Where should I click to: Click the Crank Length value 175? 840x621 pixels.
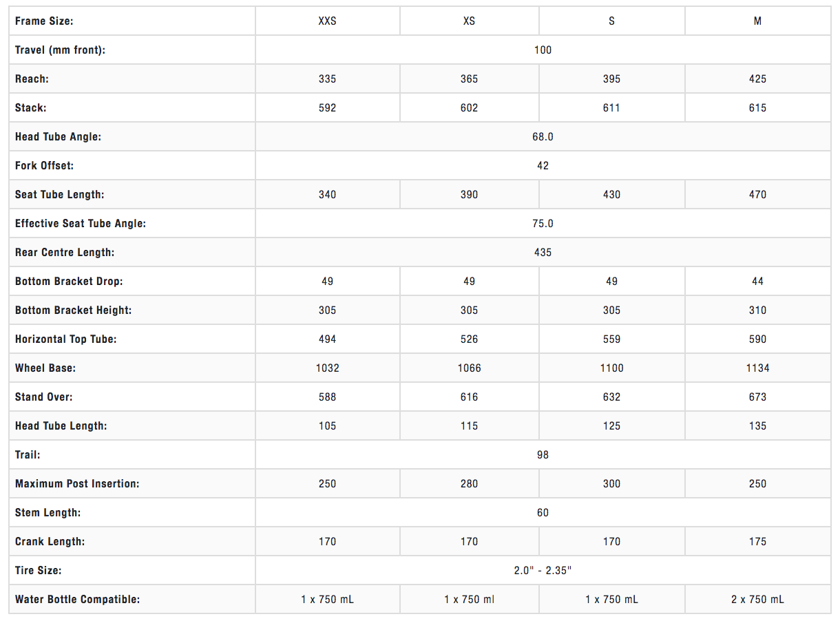(757, 541)
